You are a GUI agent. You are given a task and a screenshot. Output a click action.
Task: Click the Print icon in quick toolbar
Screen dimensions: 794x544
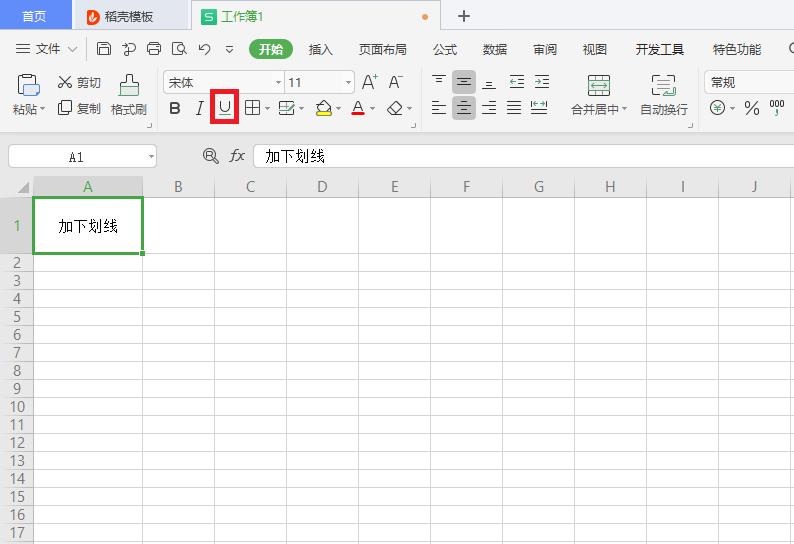click(x=154, y=49)
